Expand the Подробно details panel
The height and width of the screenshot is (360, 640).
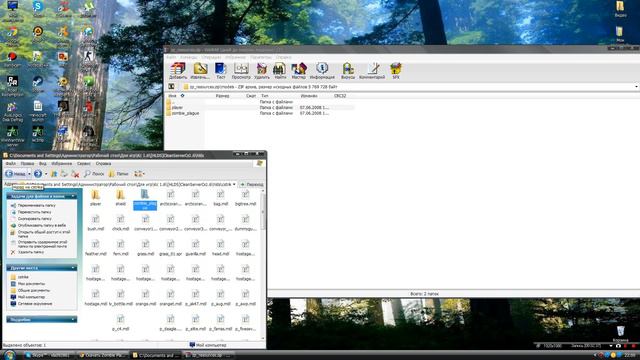pyautogui.click(x=73, y=320)
